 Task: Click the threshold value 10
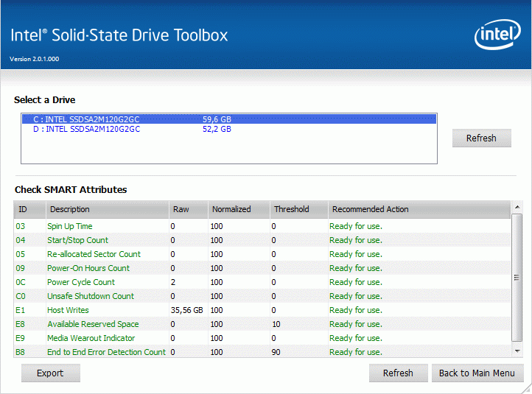coord(276,324)
